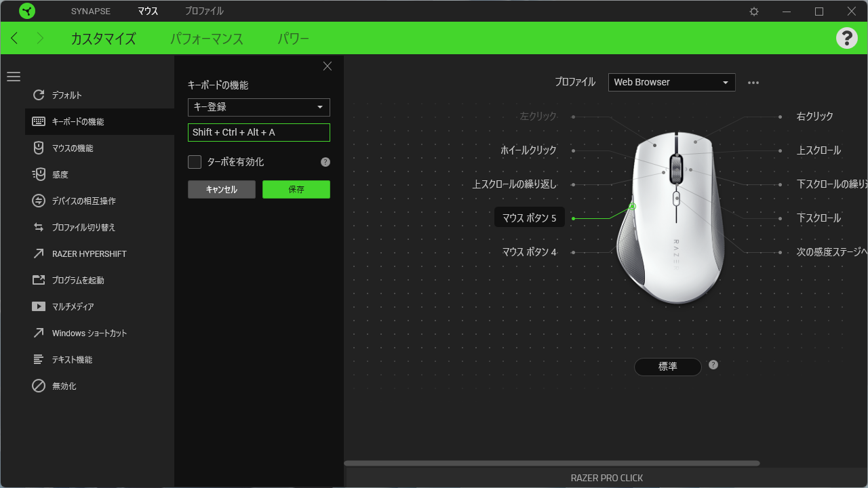Select マウスの機能 in the sidebar
The image size is (868, 488).
(x=75, y=148)
